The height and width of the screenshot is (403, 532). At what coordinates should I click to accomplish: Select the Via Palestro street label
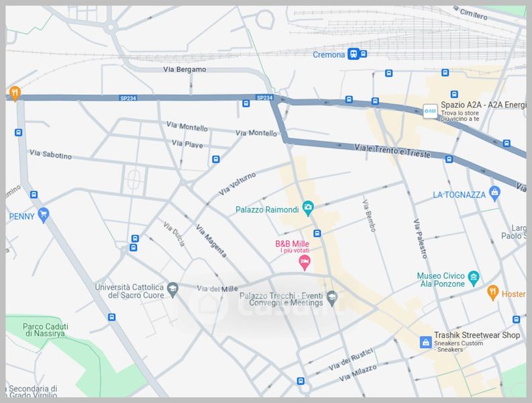click(x=420, y=239)
